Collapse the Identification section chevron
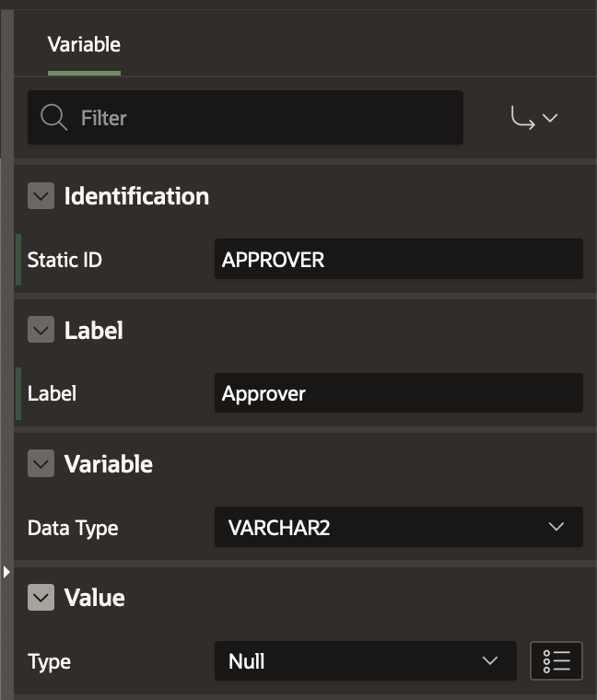The image size is (597, 700). 41,196
